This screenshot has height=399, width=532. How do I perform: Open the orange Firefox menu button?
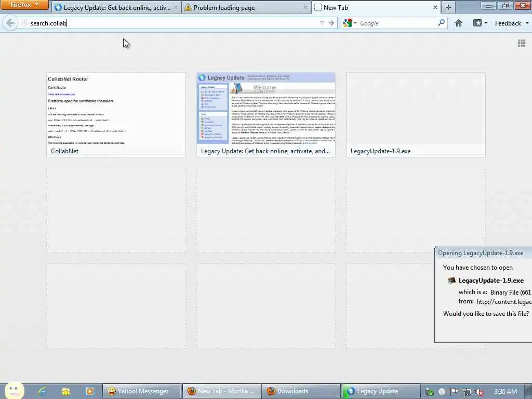tap(24, 5)
